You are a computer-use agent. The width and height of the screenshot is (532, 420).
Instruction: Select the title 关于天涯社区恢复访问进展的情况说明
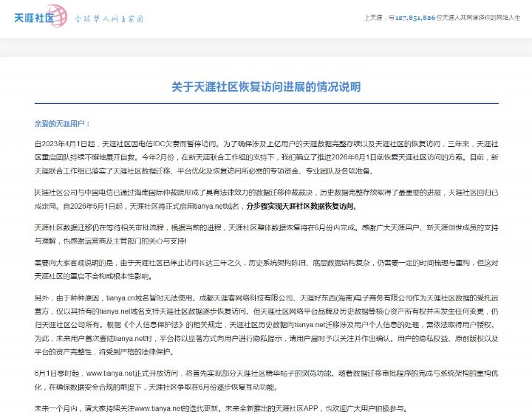click(x=266, y=87)
